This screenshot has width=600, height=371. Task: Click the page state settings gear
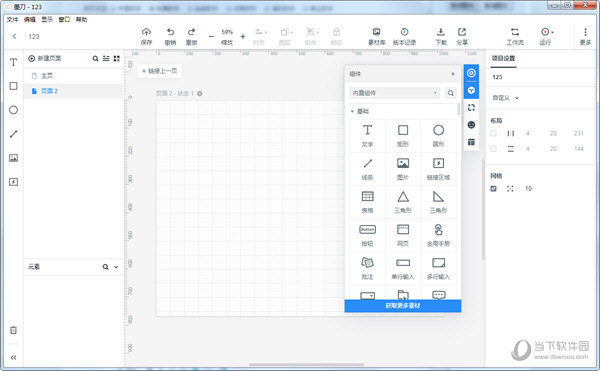[199, 93]
